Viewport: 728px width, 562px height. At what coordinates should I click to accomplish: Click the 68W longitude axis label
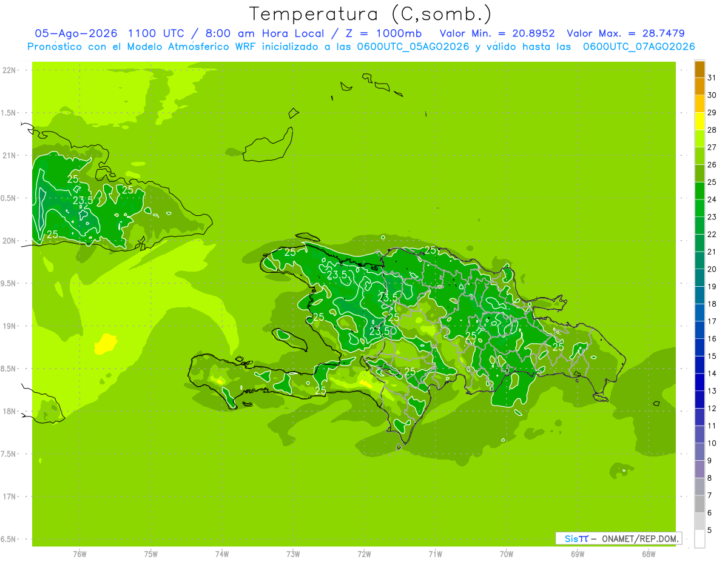click(649, 554)
